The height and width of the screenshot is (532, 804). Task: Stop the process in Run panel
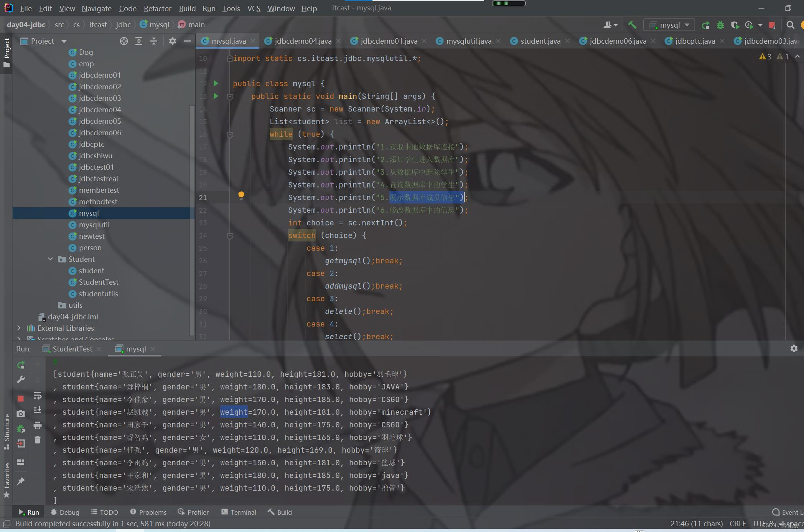click(x=21, y=399)
